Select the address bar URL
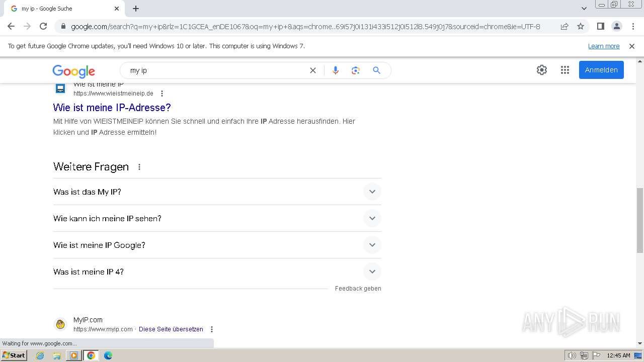The height and width of the screenshot is (362, 644). pos(305,27)
